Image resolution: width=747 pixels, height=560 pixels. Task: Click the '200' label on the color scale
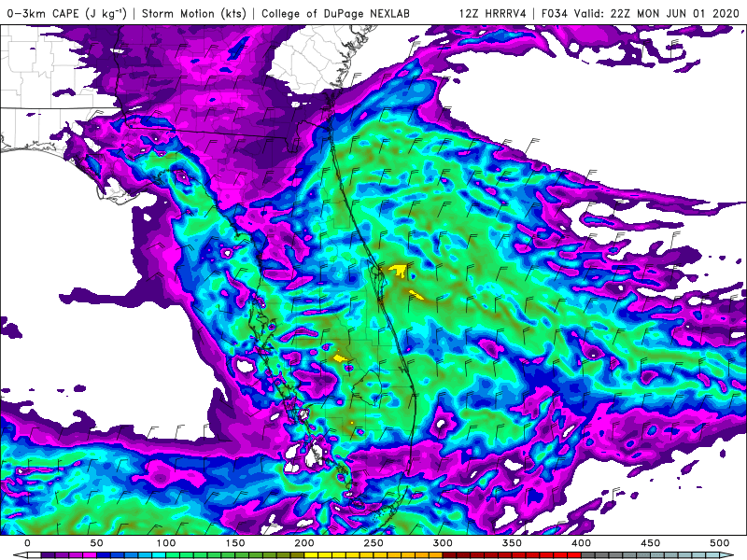[x=304, y=543]
